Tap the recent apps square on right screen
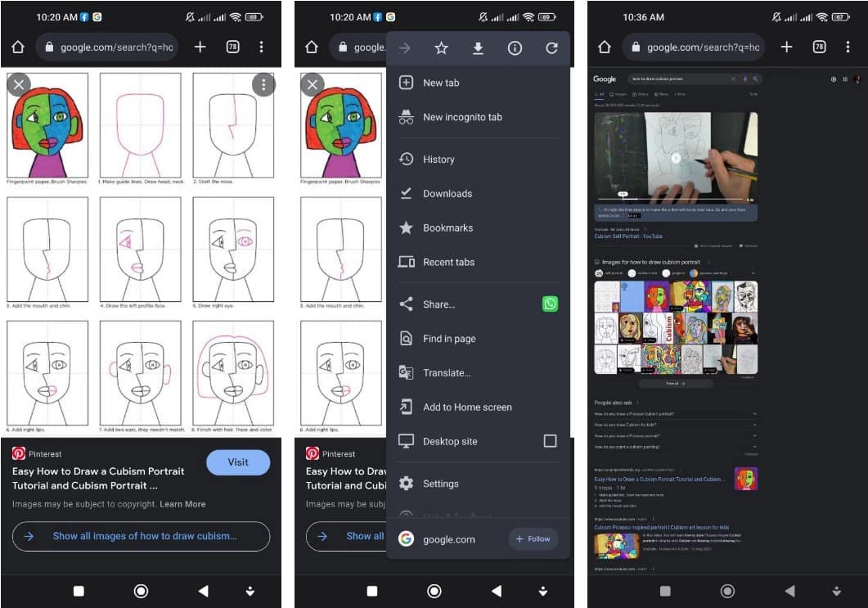 click(x=665, y=591)
